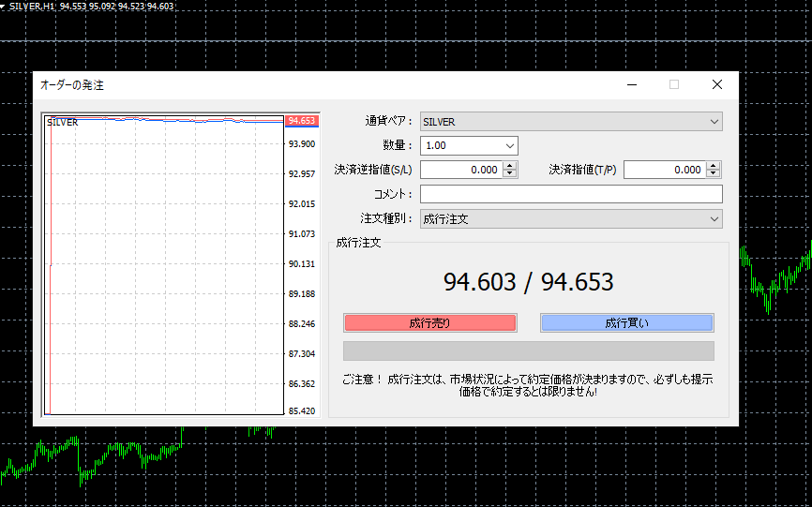The image size is (812, 507).
Task: Increase T/P with the up arrow
Action: point(714,166)
